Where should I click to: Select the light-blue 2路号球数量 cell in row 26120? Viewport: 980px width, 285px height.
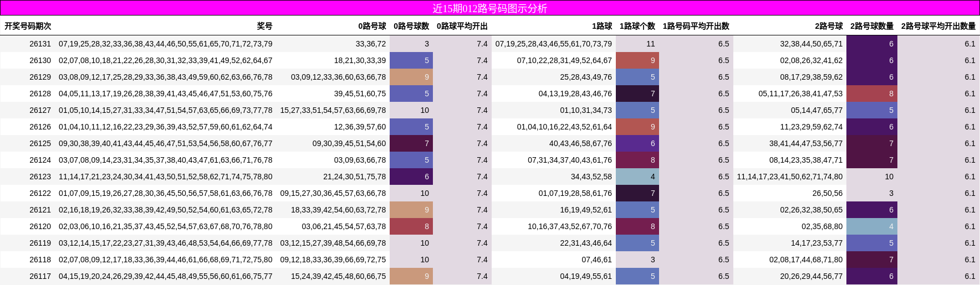coord(872,226)
